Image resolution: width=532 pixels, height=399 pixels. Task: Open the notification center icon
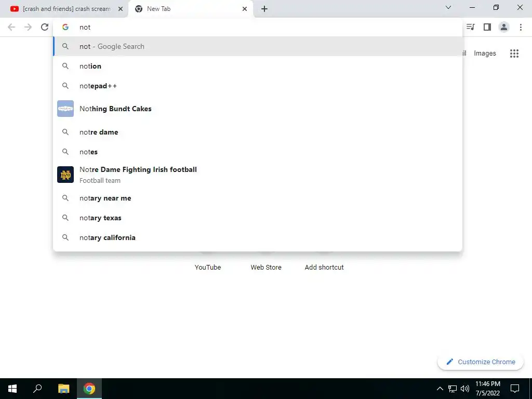pos(515,389)
